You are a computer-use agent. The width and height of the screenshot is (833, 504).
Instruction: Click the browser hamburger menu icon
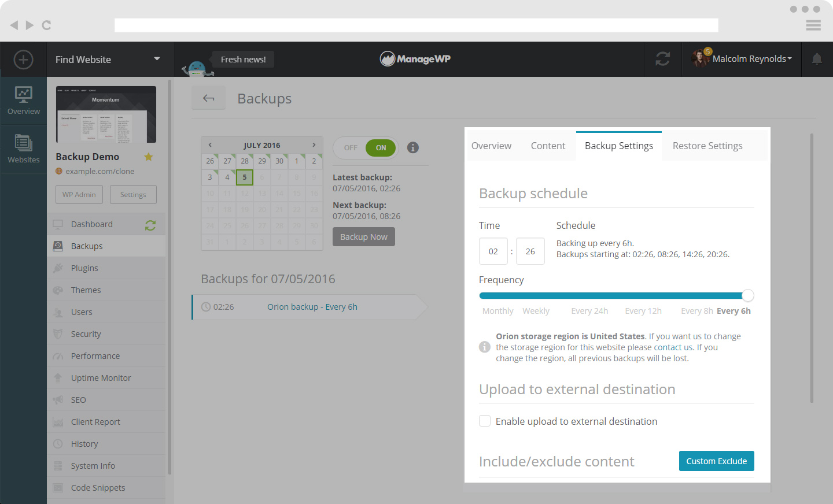click(813, 25)
